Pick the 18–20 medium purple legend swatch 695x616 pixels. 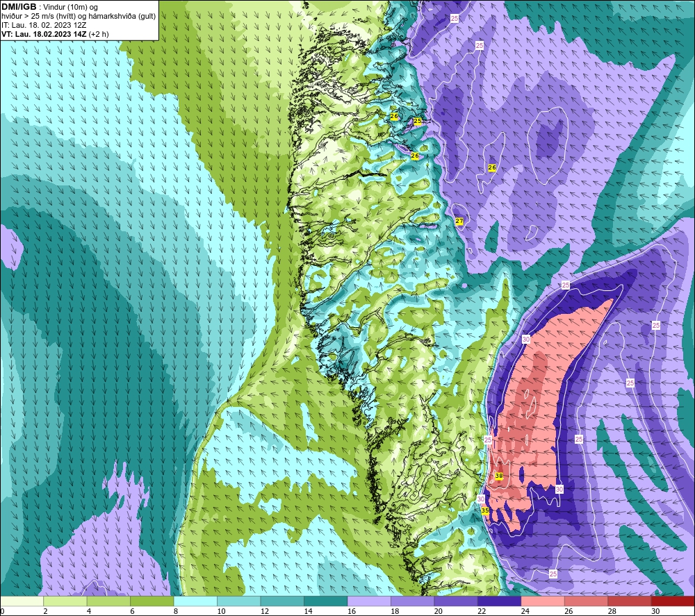click(x=413, y=601)
